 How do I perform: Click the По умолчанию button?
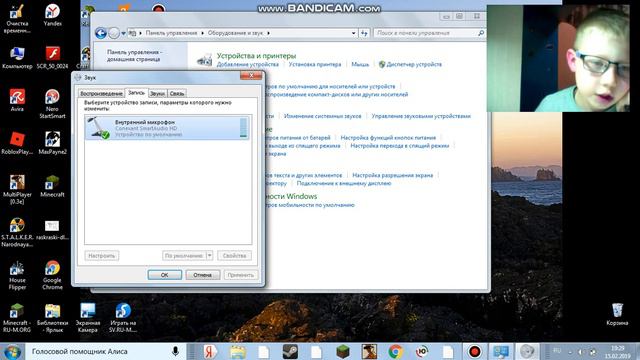click(x=184, y=256)
